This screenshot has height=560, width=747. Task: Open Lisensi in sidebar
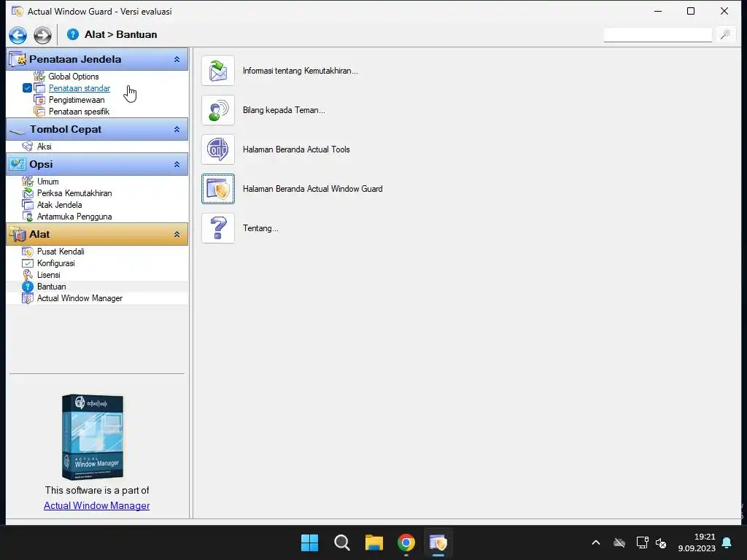pyautogui.click(x=49, y=275)
